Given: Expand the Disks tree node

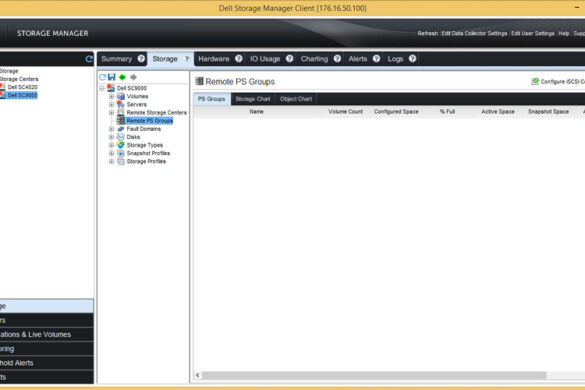Looking at the screenshot, I should (x=111, y=137).
